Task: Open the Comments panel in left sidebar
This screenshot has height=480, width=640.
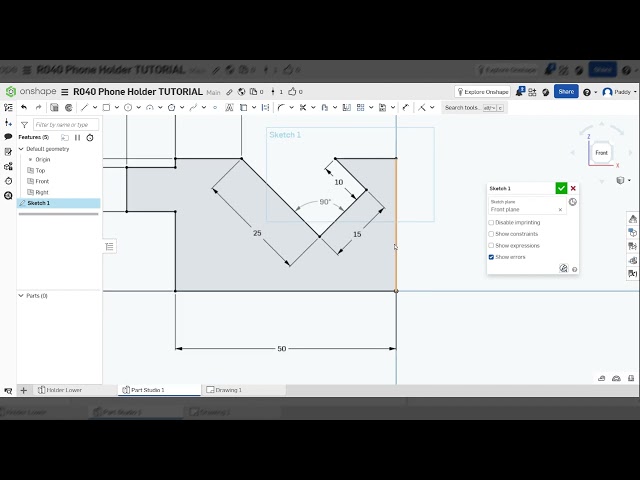Action: [8, 136]
